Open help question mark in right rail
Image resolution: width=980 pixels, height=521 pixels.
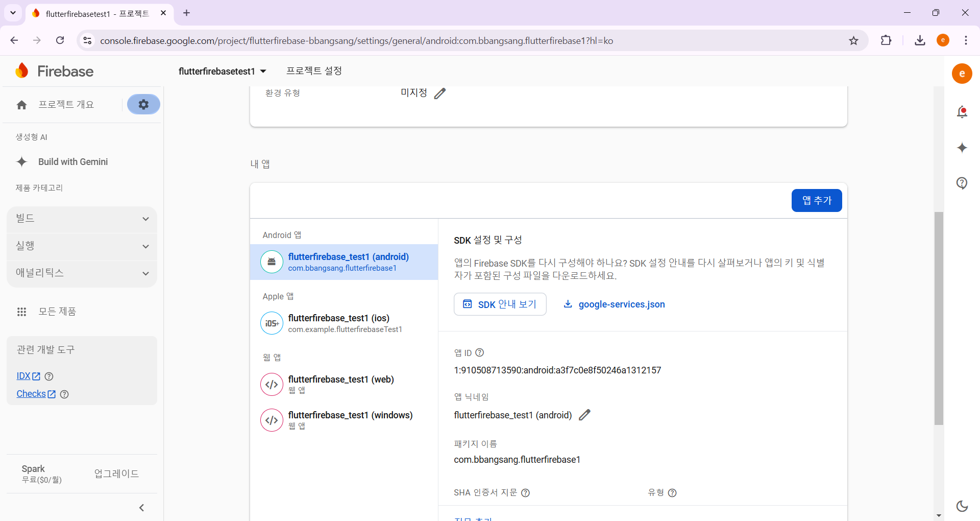pyautogui.click(x=962, y=183)
